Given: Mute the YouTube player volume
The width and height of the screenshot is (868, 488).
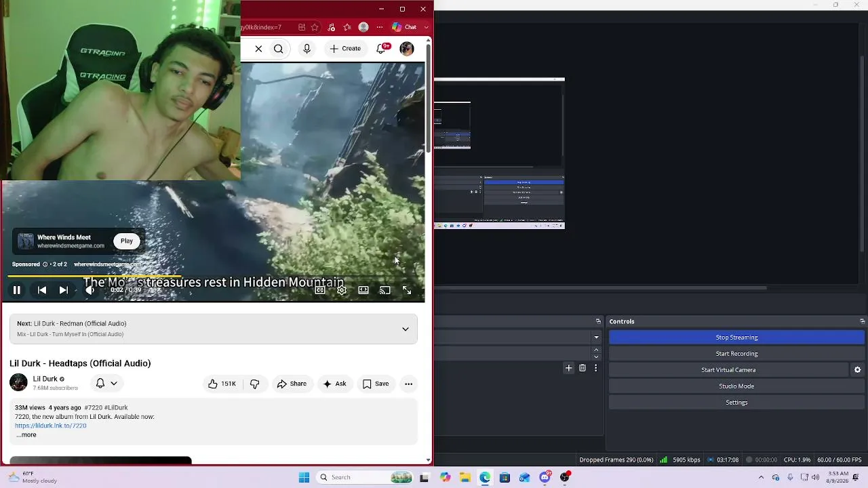Looking at the screenshot, I should tap(90, 290).
